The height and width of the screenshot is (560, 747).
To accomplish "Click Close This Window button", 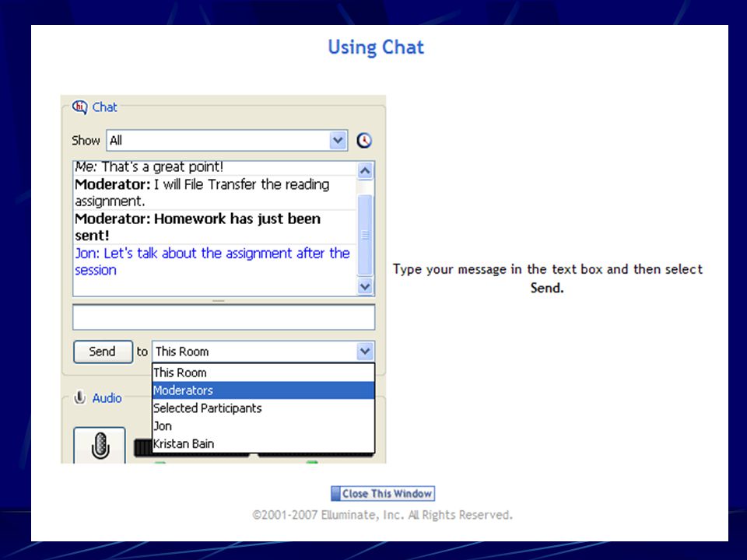I will 383,493.
